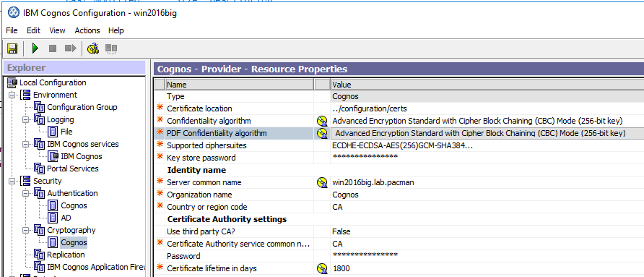Click the AD namespace icon
Viewport: 644px width, 277px height.
click(x=53, y=218)
